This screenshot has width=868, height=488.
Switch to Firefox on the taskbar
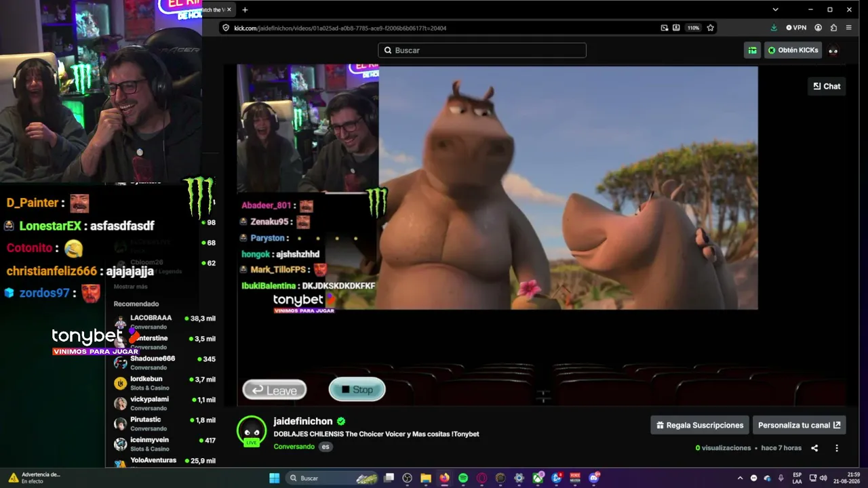tap(444, 478)
